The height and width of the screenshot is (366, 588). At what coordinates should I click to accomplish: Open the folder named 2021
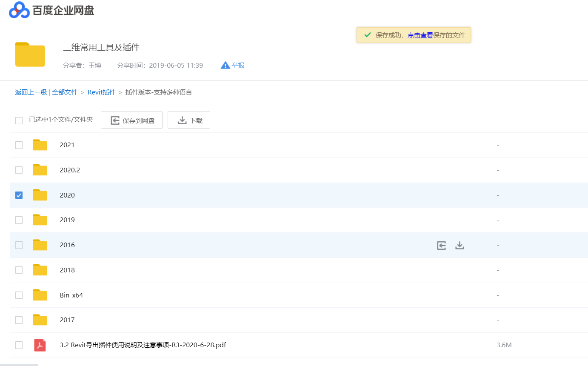point(67,145)
